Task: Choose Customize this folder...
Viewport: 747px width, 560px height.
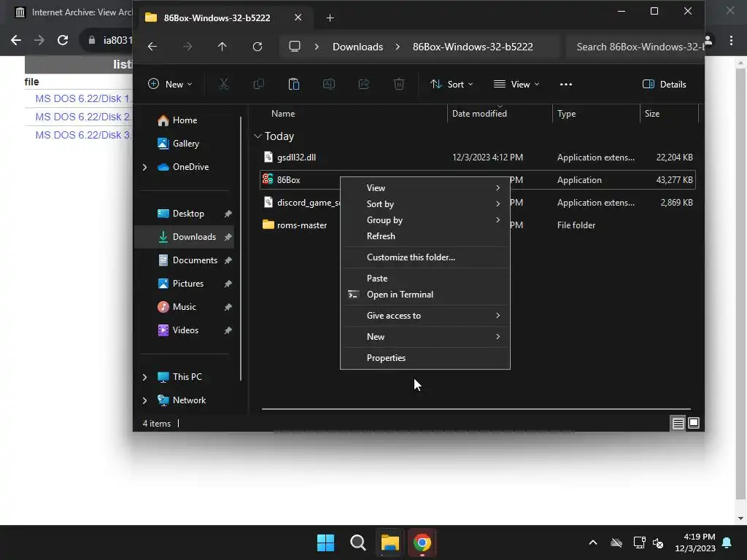Action: coord(425,257)
